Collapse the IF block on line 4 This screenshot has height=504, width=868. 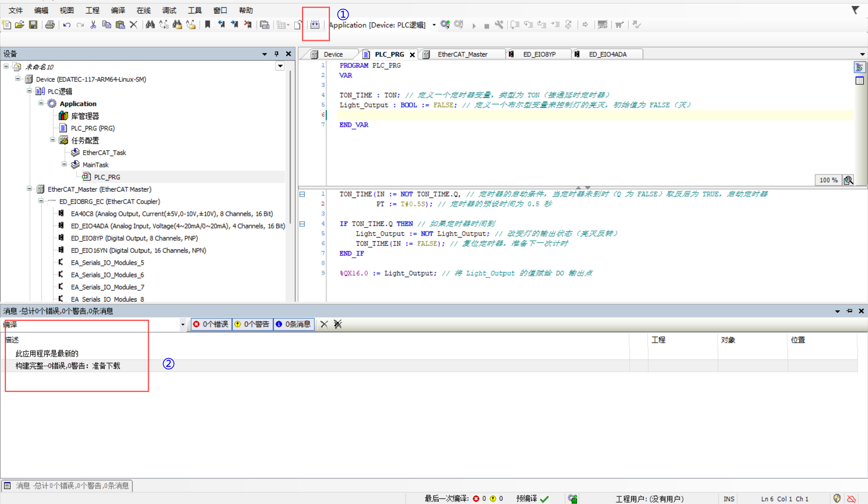[x=302, y=224]
